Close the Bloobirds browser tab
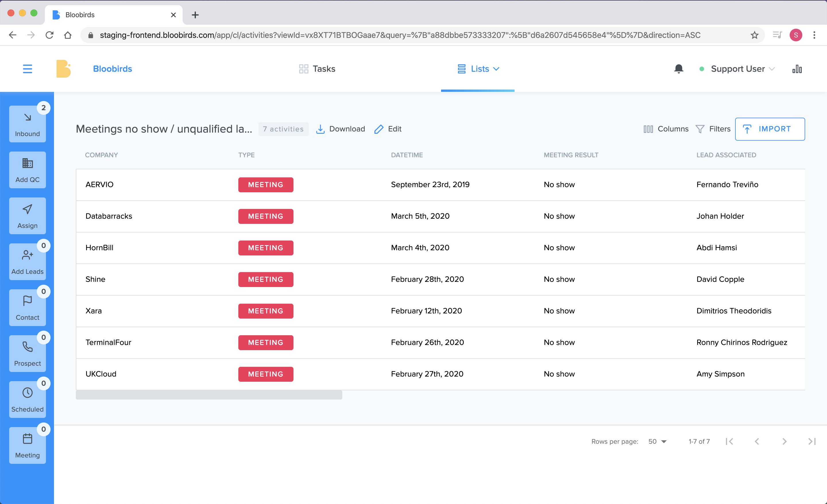The height and width of the screenshot is (504, 827). pyautogui.click(x=173, y=15)
